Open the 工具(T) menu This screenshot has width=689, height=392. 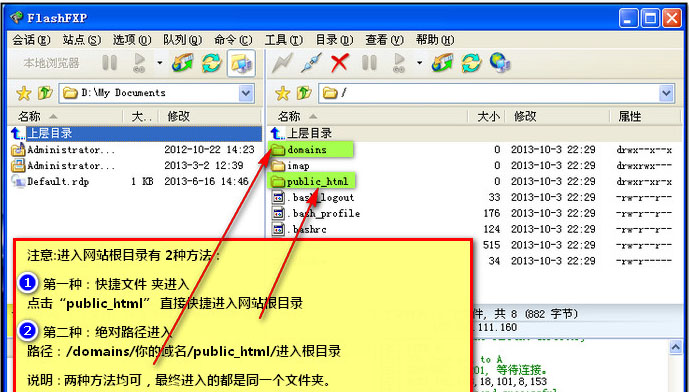(283, 40)
